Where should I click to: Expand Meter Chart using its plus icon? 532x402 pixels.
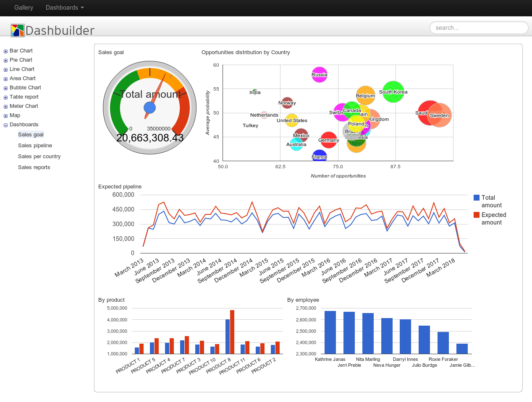(5, 106)
